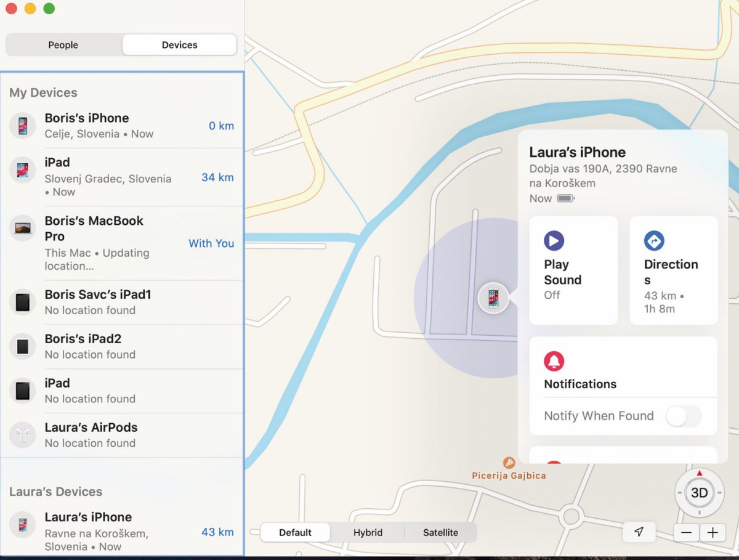This screenshot has height=560, width=739.
Task: Switch to the People tab
Action: (x=63, y=45)
